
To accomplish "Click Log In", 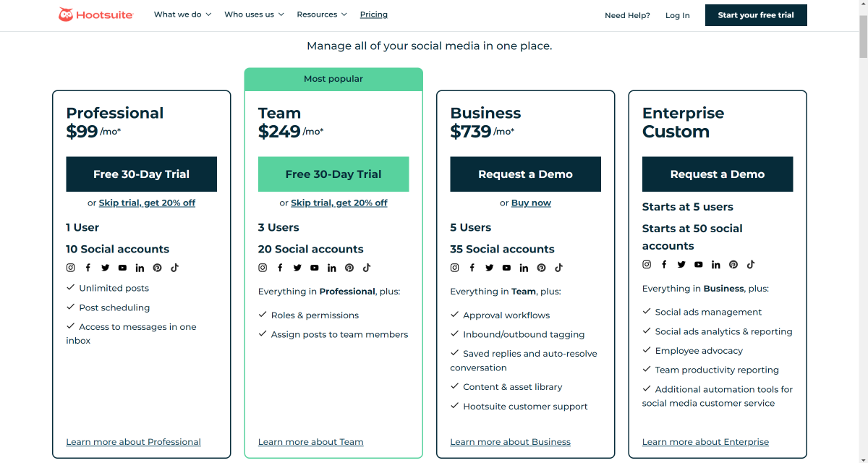I will (678, 15).
